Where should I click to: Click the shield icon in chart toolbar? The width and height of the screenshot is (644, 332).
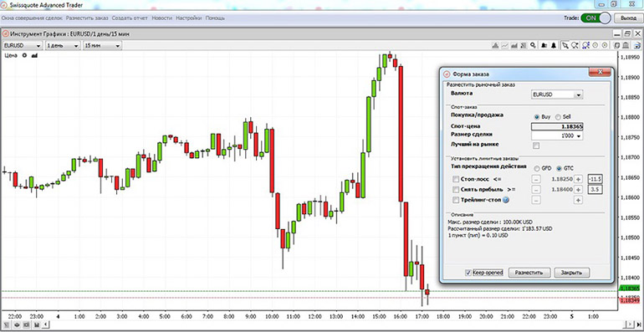617,45
